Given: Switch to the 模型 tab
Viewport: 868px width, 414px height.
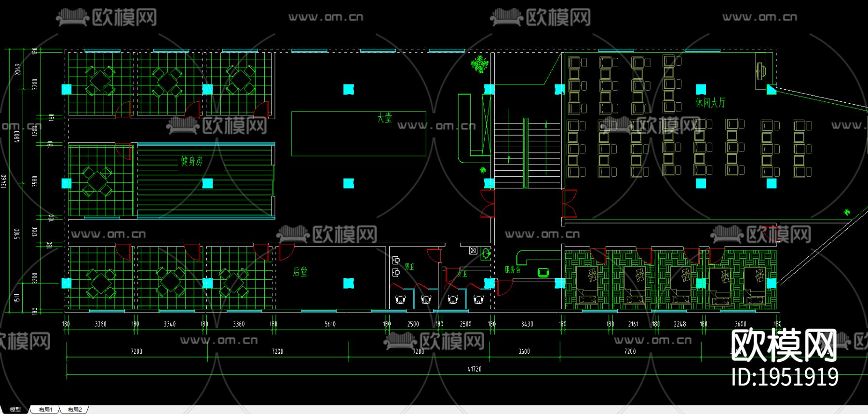Looking at the screenshot, I should [x=15, y=410].
